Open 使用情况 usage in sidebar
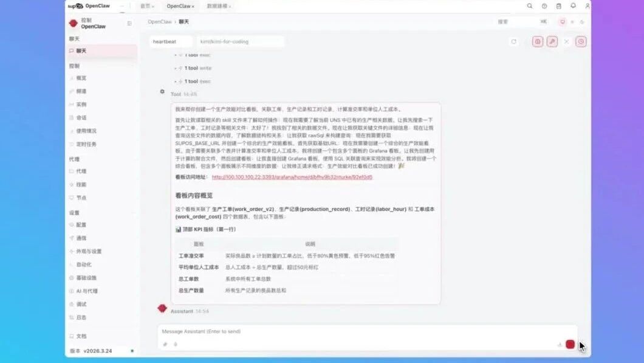 [101, 131]
